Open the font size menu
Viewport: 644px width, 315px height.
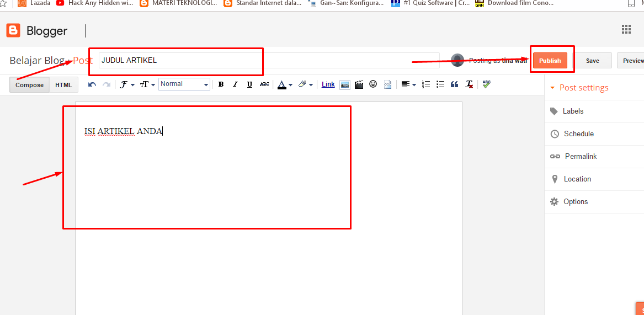pos(147,84)
